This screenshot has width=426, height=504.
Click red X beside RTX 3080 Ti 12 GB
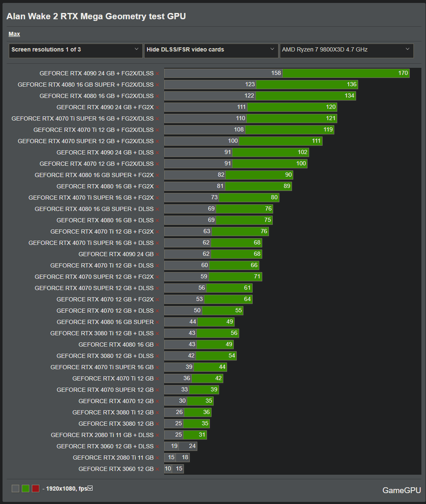[x=157, y=413]
